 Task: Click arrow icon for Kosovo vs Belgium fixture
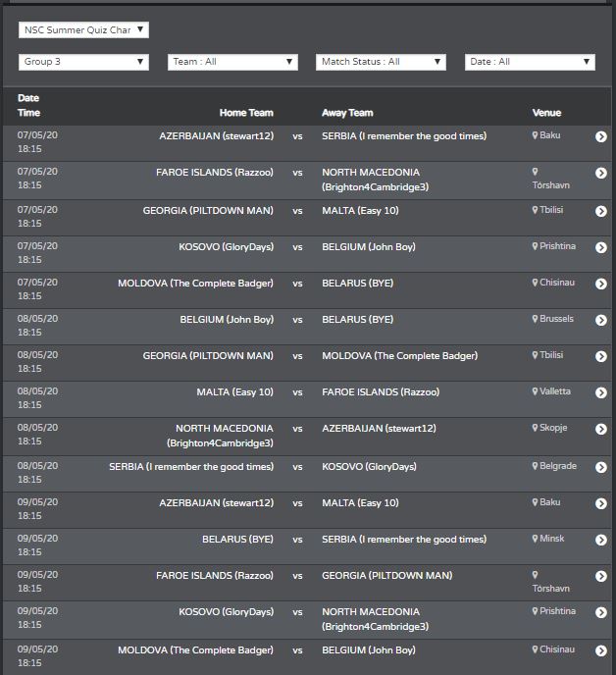pyautogui.click(x=601, y=247)
